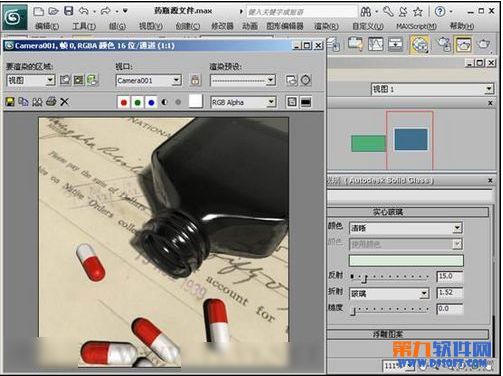Open the Rendering menu
503x376 pixels.
pos(326,26)
